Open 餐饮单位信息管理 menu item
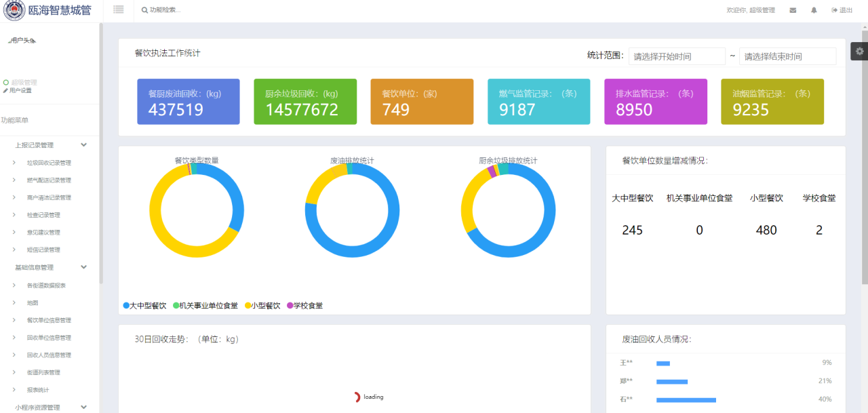This screenshot has height=413, width=868. 49,320
